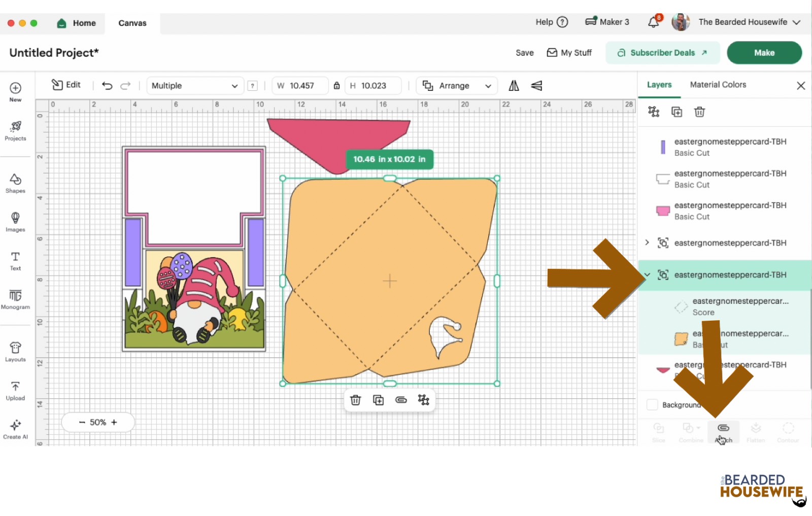Click the Undo arrow
812x516 pixels.
(x=107, y=86)
